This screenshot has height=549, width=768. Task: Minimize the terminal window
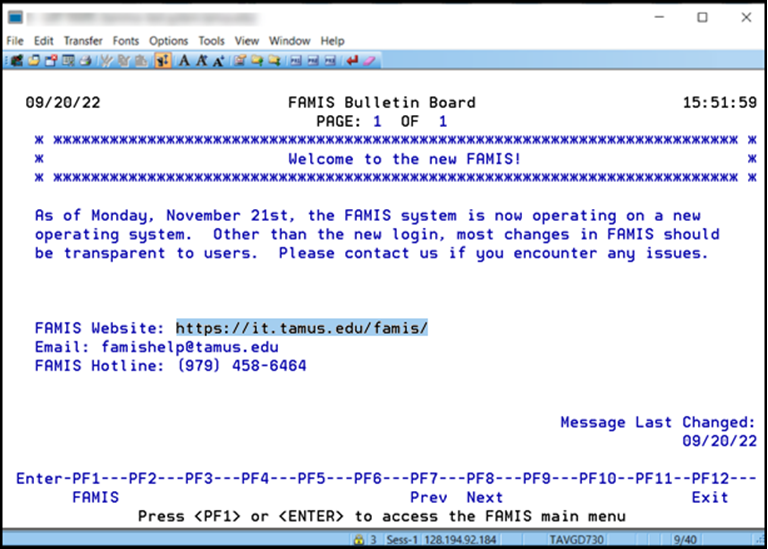[x=659, y=17]
